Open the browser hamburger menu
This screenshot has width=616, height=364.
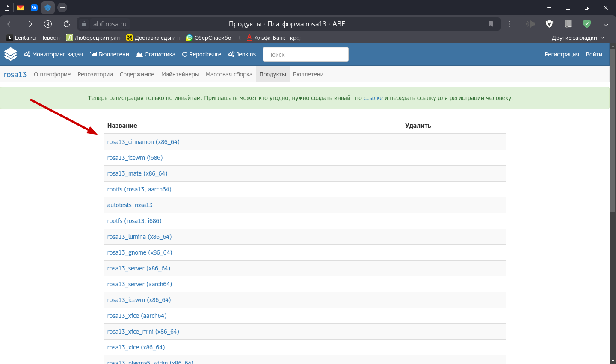coord(549,7)
